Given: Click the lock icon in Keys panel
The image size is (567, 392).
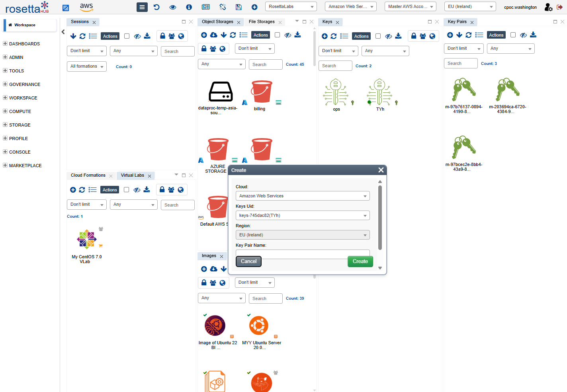Looking at the screenshot, I should [x=414, y=36].
